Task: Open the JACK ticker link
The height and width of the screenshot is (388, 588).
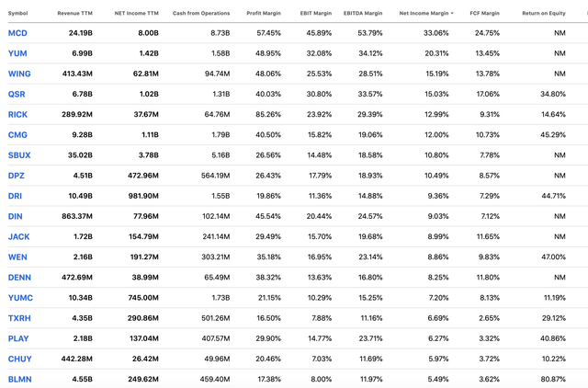Action: pyautogui.click(x=18, y=237)
